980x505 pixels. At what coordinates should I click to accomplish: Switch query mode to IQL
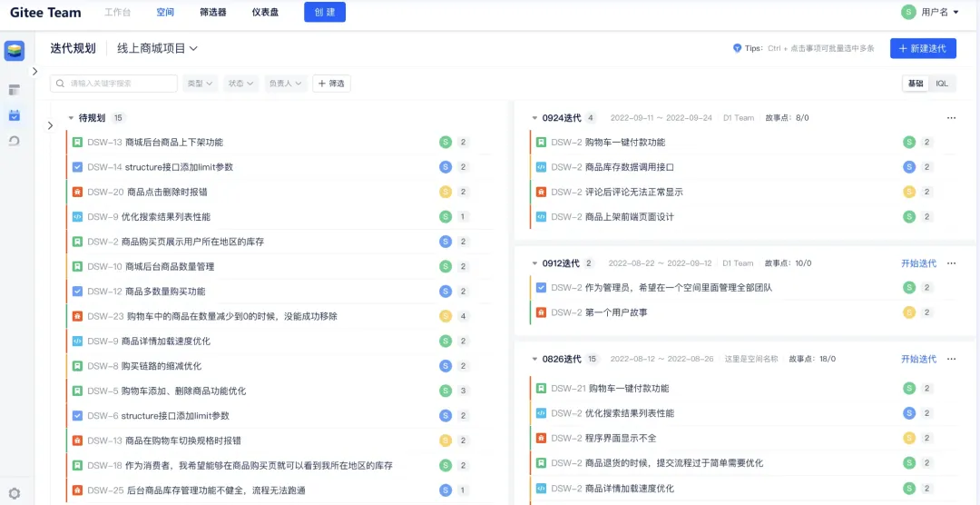coord(942,84)
